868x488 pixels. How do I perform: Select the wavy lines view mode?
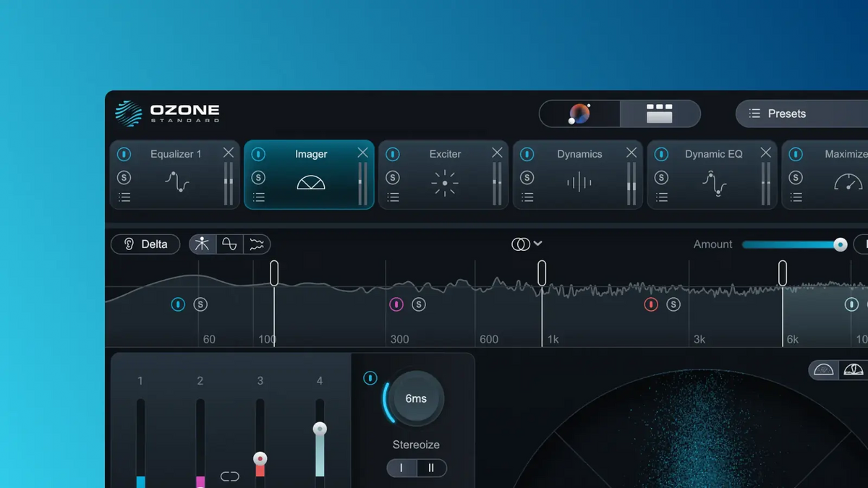[257, 244]
